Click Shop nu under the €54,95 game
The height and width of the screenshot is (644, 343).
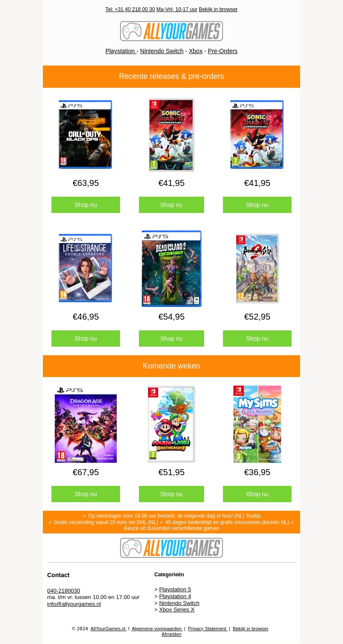[171, 338]
